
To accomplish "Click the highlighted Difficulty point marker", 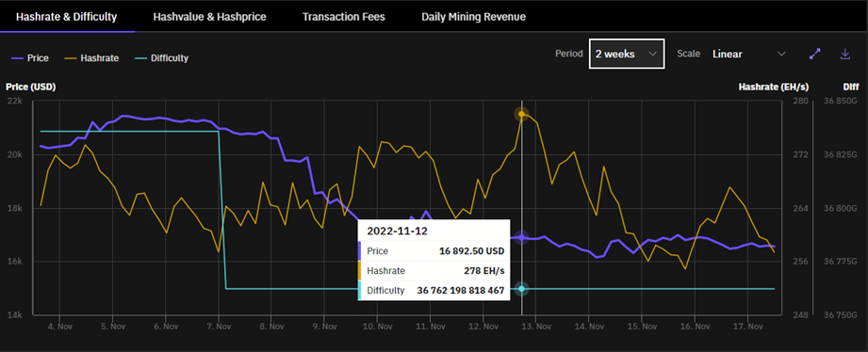I will [521, 288].
